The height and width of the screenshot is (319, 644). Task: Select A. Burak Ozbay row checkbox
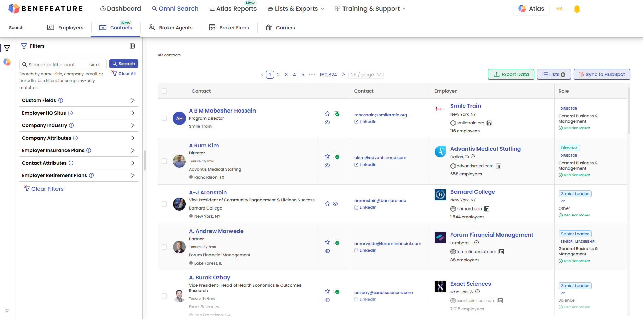pos(164,296)
